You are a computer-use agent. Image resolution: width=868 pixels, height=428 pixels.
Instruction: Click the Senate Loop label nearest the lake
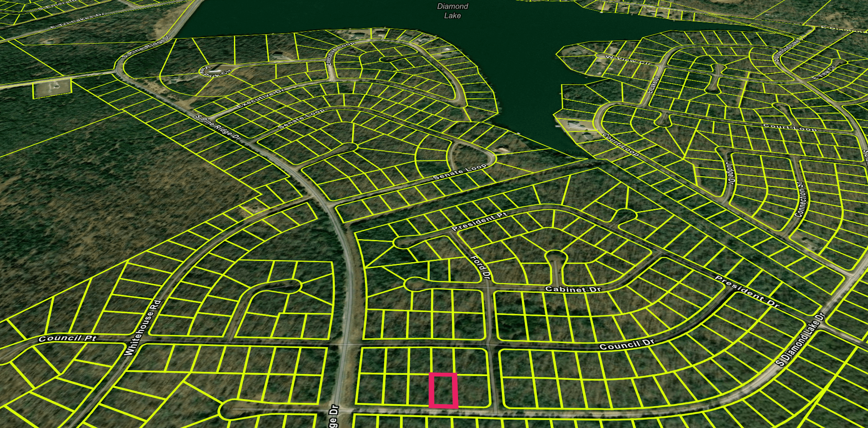460,172
